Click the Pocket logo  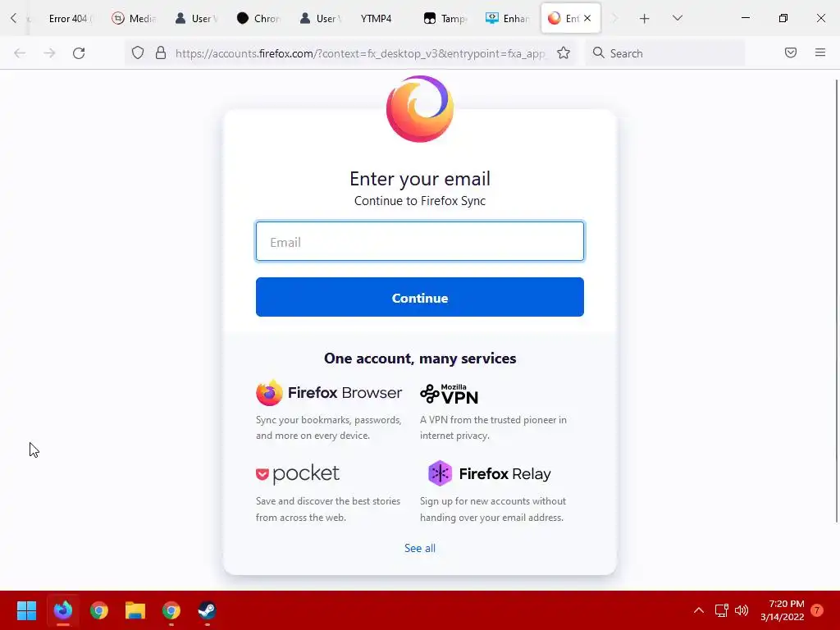(297, 474)
